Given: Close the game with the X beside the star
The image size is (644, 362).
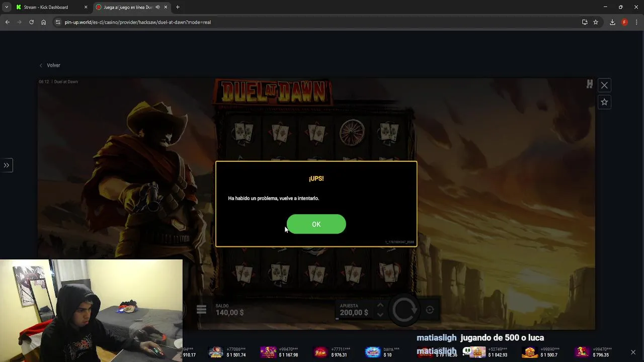Looking at the screenshot, I should (604, 85).
